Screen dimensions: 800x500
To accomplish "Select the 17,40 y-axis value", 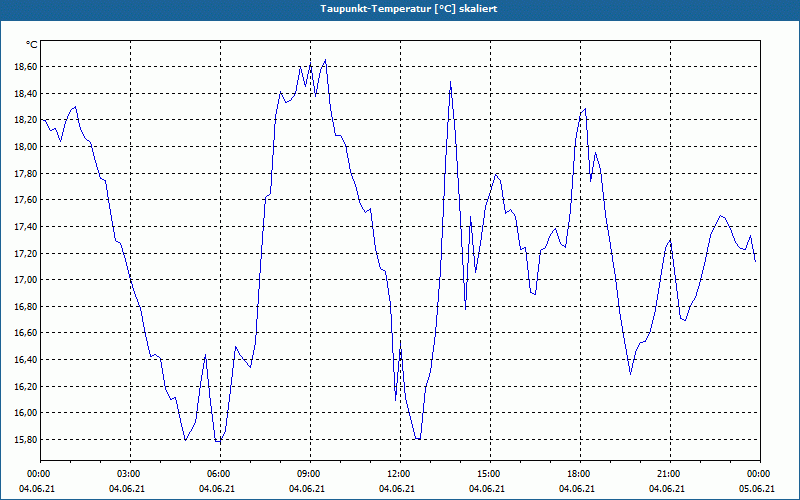I will pos(27,227).
